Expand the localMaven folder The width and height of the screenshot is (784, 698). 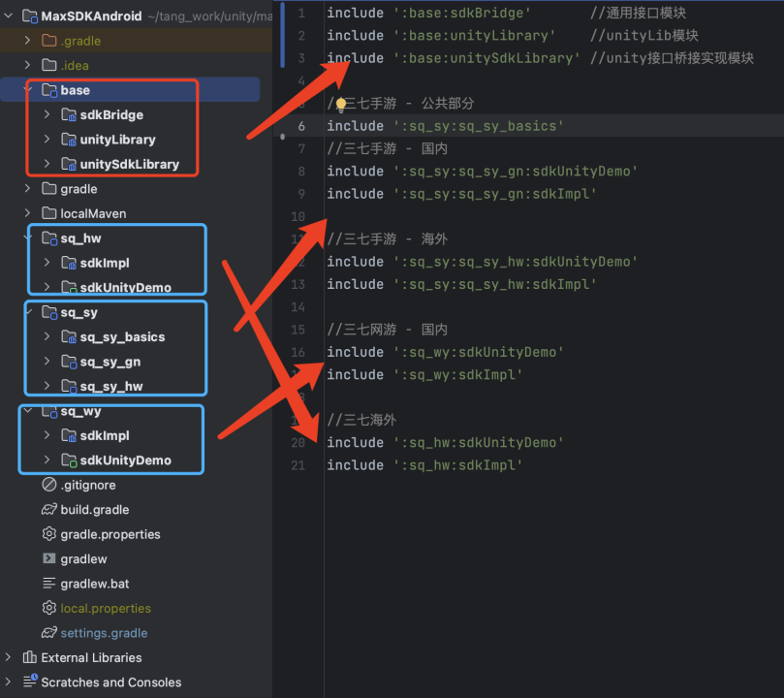[x=28, y=213]
